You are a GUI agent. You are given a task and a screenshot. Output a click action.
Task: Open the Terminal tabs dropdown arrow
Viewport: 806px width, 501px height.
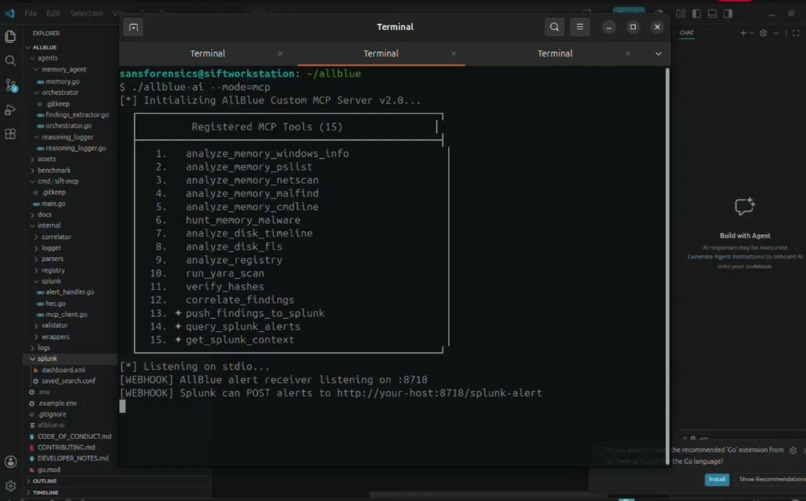[x=658, y=53]
